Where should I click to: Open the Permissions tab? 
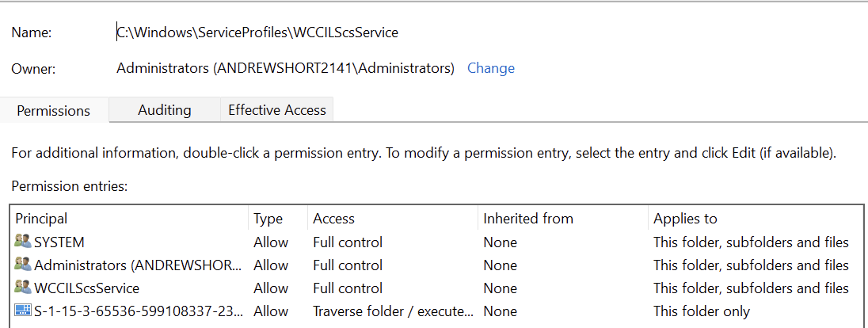[x=54, y=111]
